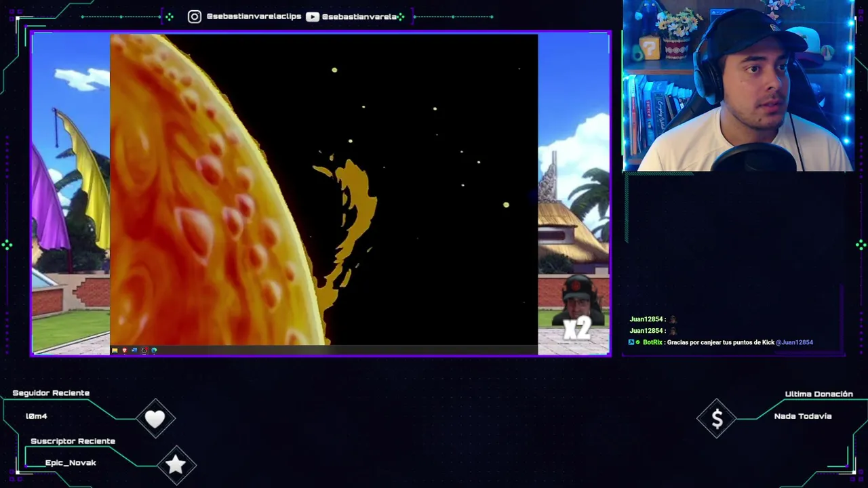Click the 'Suscriptor Reciente' label
The height and width of the screenshot is (488, 868).
(73, 441)
